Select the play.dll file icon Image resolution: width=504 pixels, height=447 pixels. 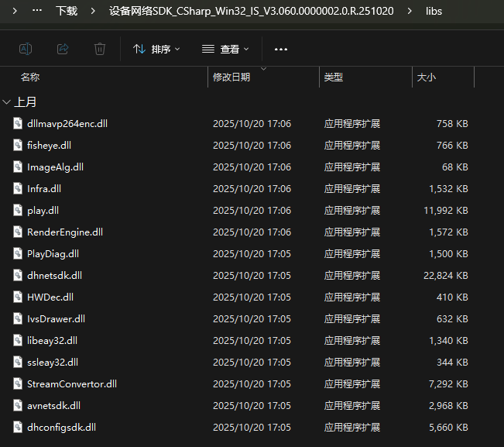pyautogui.click(x=19, y=210)
